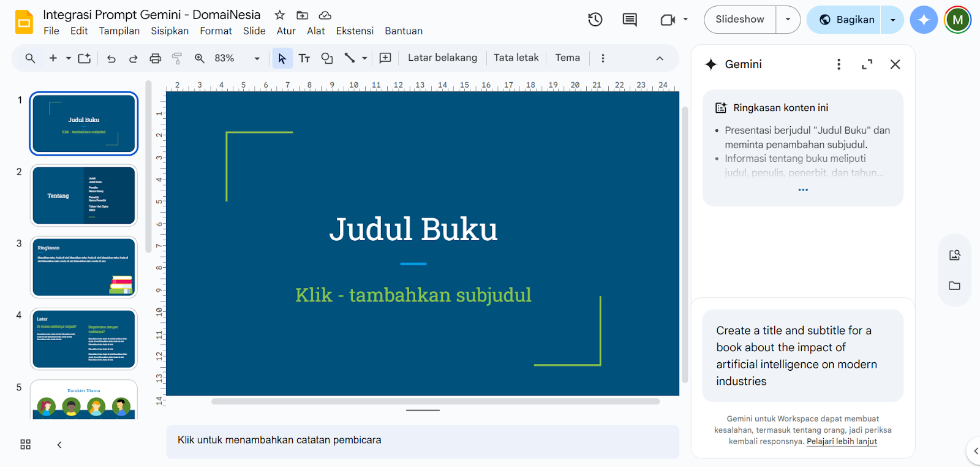This screenshot has width=980, height=467.
Task: Select the text box tool
Action: (304, 58)
